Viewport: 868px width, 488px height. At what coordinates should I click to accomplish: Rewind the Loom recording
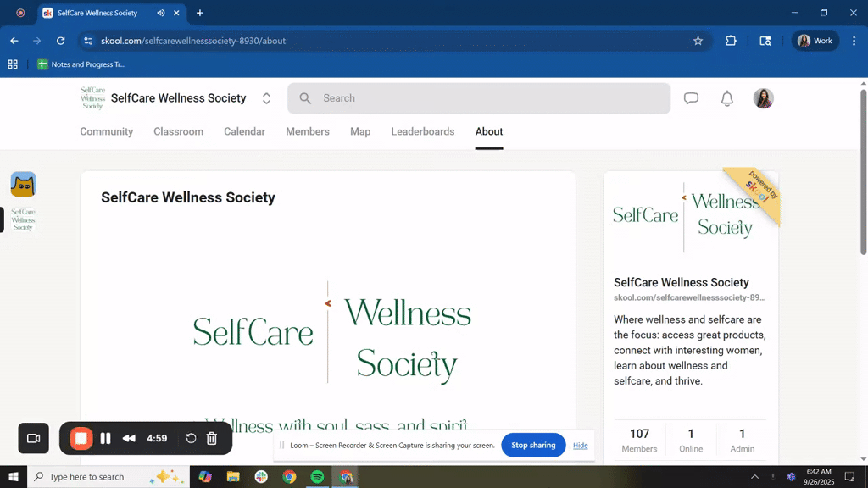coord(129,439)
